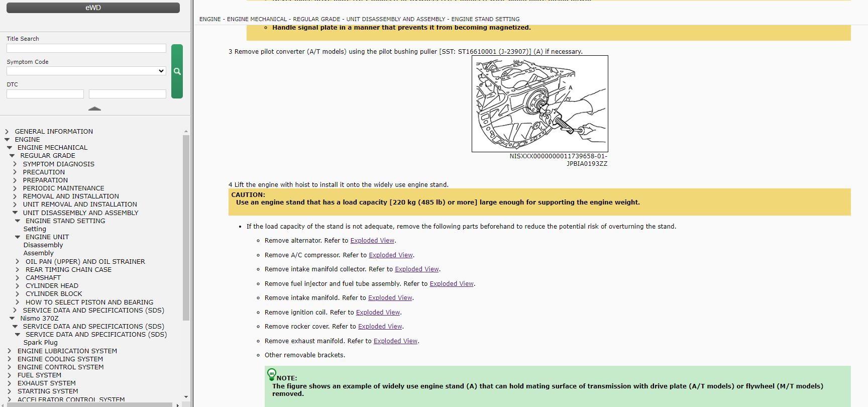Open the eWD button
Viewport: 868px width, 407px height.
pyautogui.click(x=93, y=8)
